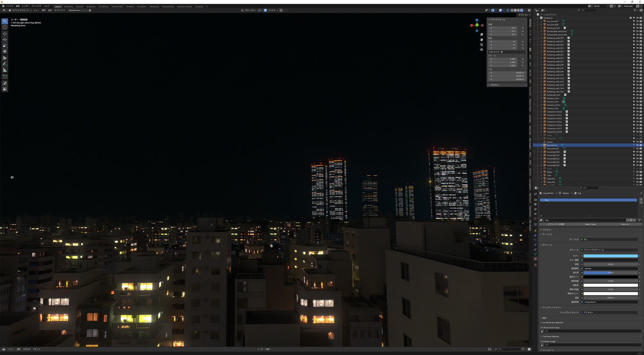Switch perspective/orthographic grid icon
Image resolution: width=644 pixels, height=355 pixels.
pyautogui.click(x=481, y=49)
